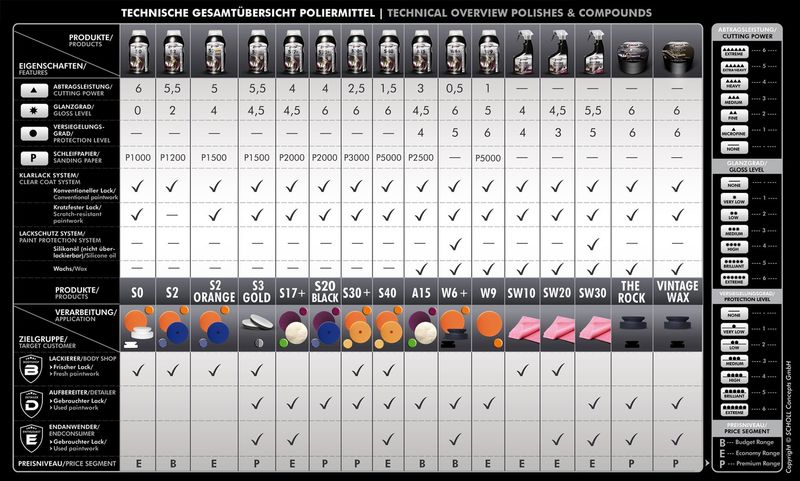The width and height of the screenshot is (800, 481).
Task: Click the None icon in Protection Level legend
Action: 735,313
